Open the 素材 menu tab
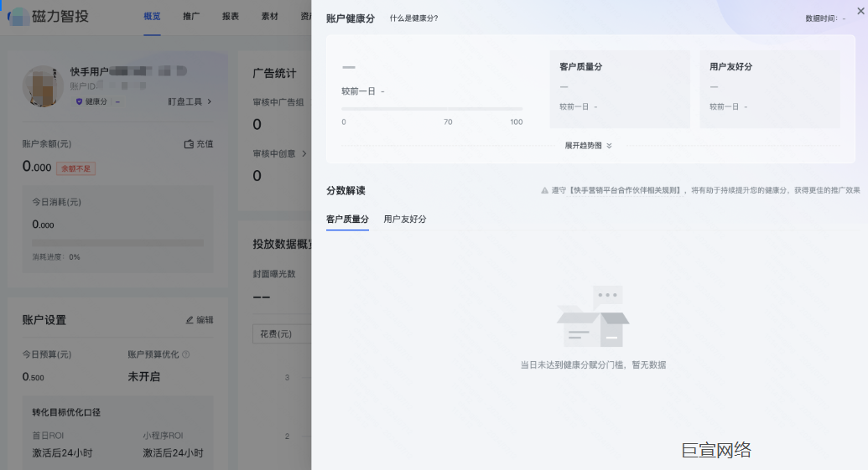868x470 pixels. pos(270,17)
